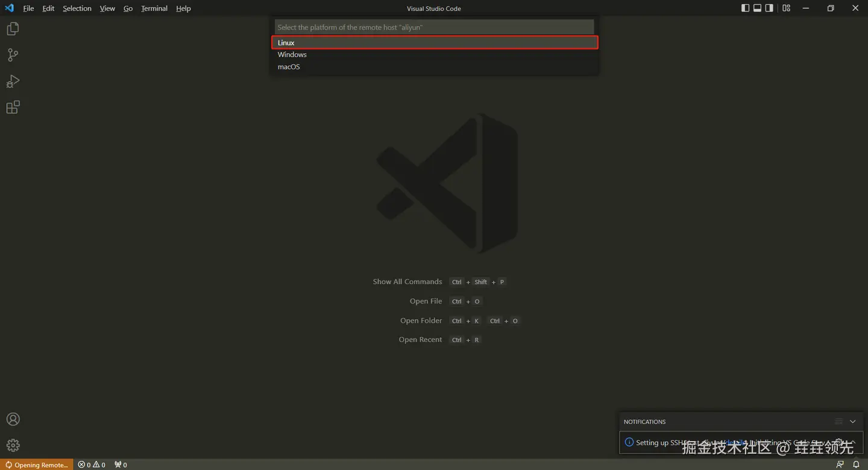The image size is (868, 470).
Task: Open the Go menu
Action: (128, 8)
